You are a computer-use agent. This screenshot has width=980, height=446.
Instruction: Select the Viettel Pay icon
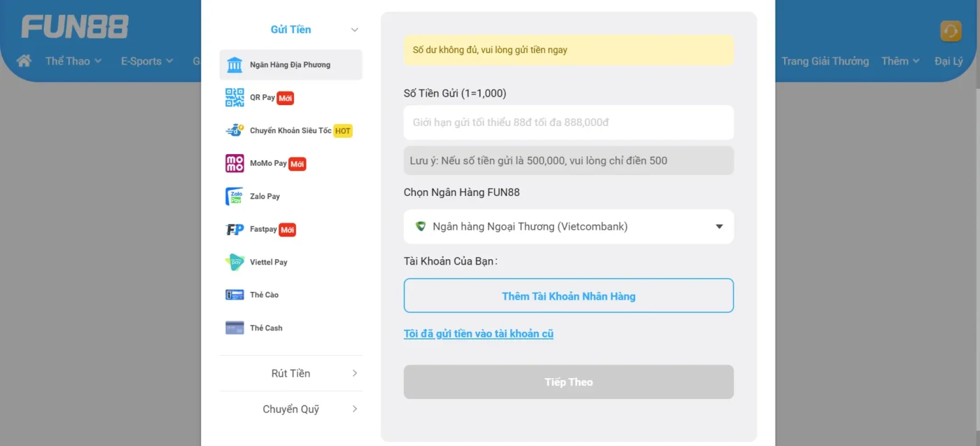pyautogui.click(x=234, y=262)
